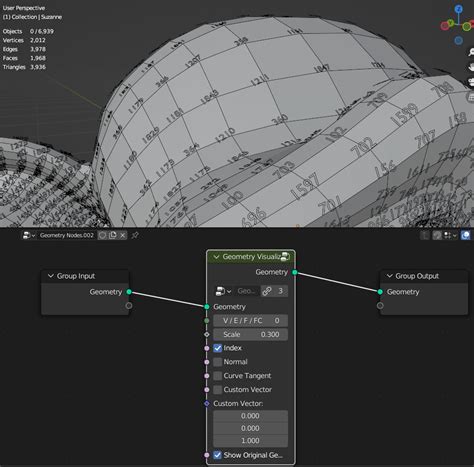Collapse the Group Input node
474x467 pixels.
click(x=51, y=276)
